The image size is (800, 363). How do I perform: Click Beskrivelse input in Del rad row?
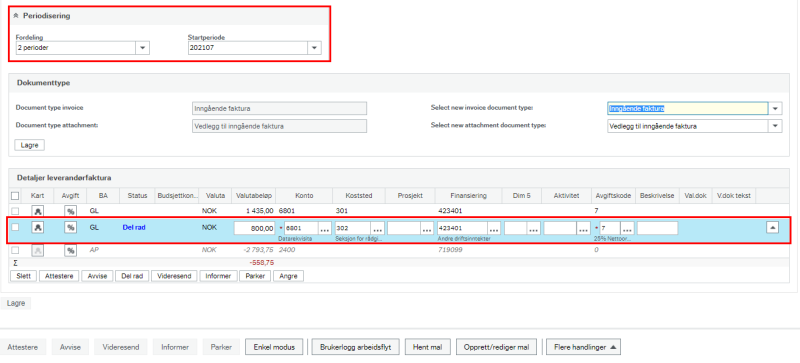657,229
